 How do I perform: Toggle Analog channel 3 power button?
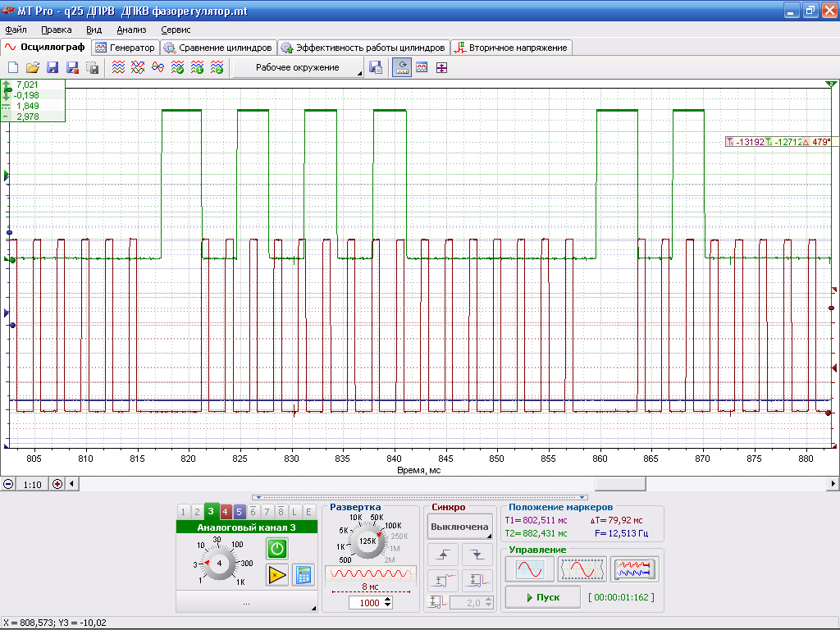(277, 549)
